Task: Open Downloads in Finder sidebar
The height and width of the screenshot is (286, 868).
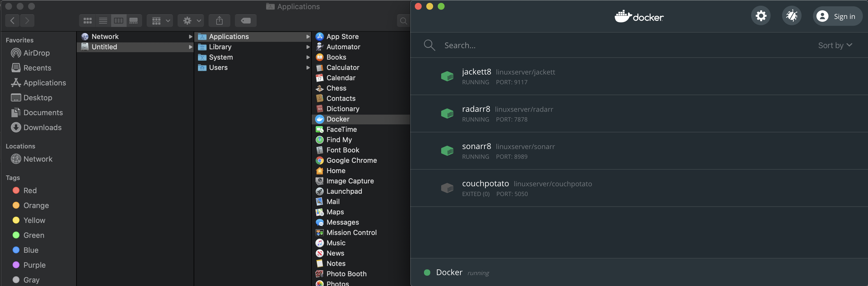Action: click(x=36, y=128)
